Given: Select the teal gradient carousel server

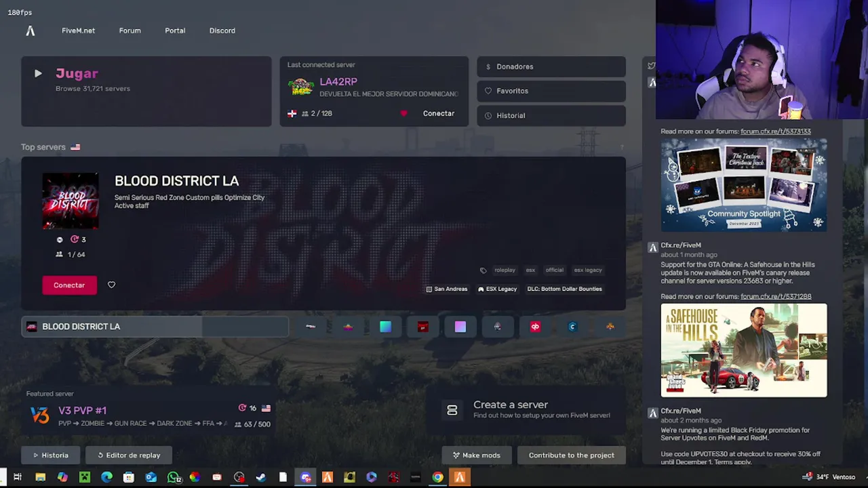Looking at the screenshot, I should coord(385,327).
